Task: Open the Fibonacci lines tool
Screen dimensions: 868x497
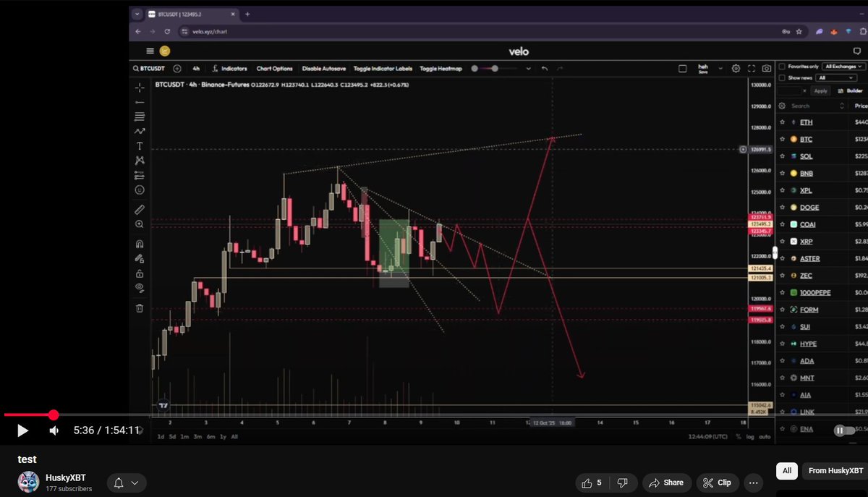Action: click(x=140, y=116)
